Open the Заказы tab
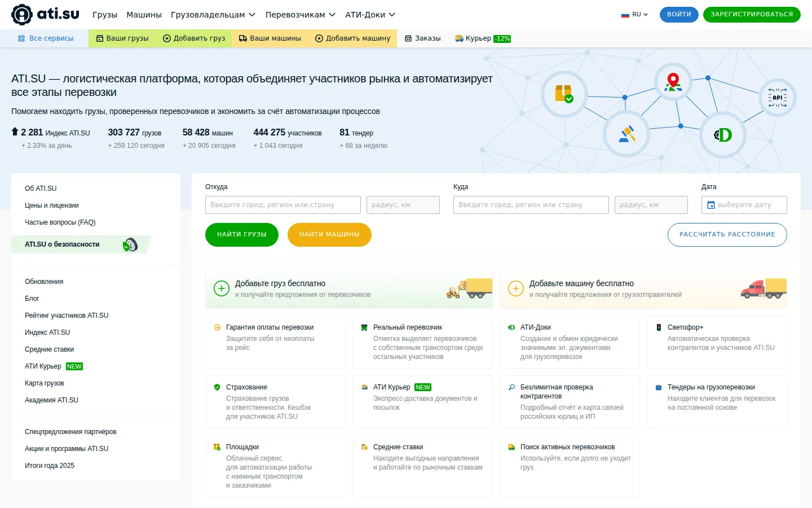This screenshot has height=508, width=812. coord(423,38)
